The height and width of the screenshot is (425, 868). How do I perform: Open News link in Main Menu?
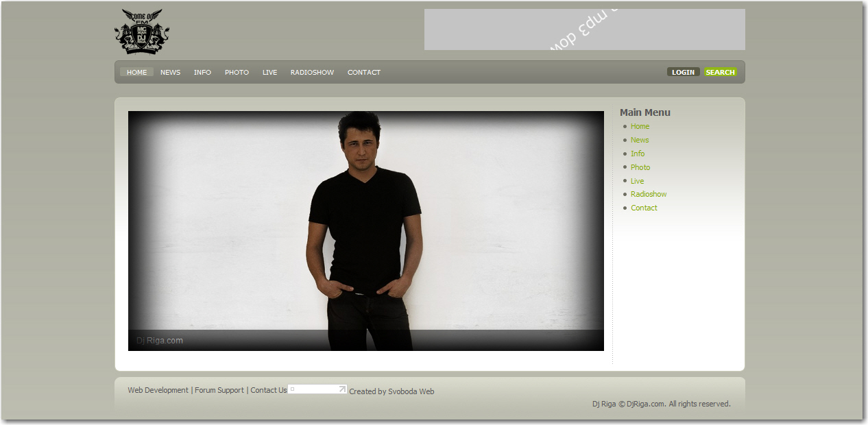640,140
